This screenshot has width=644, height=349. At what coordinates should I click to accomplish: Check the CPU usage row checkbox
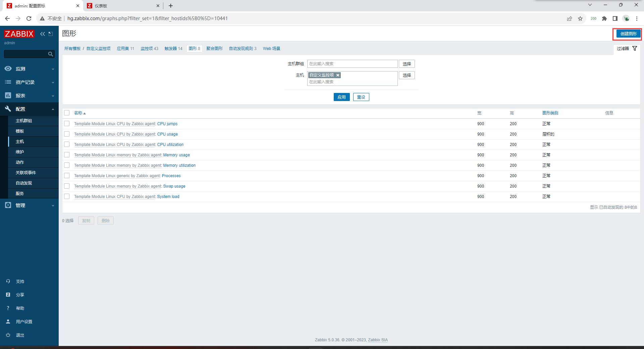(x=67, y=134)
